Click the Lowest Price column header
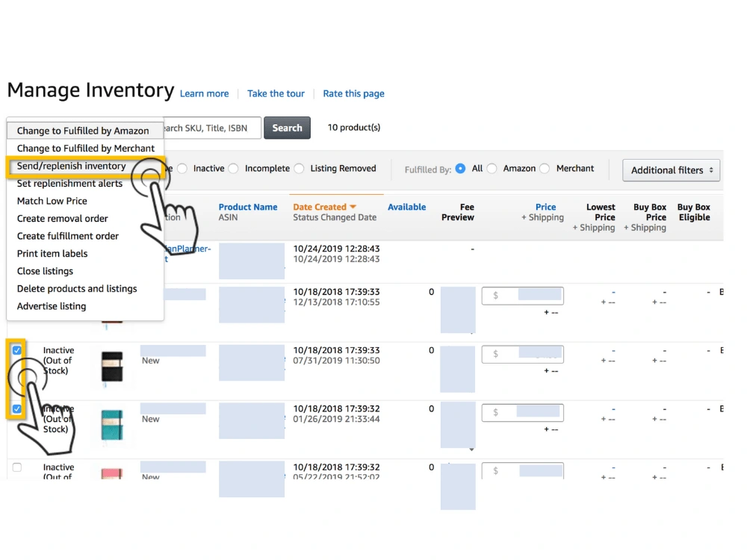 tap(601, 212)
